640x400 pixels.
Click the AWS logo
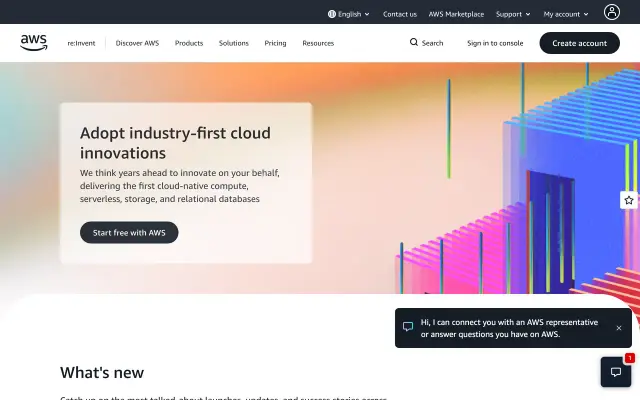pos(34,42)
